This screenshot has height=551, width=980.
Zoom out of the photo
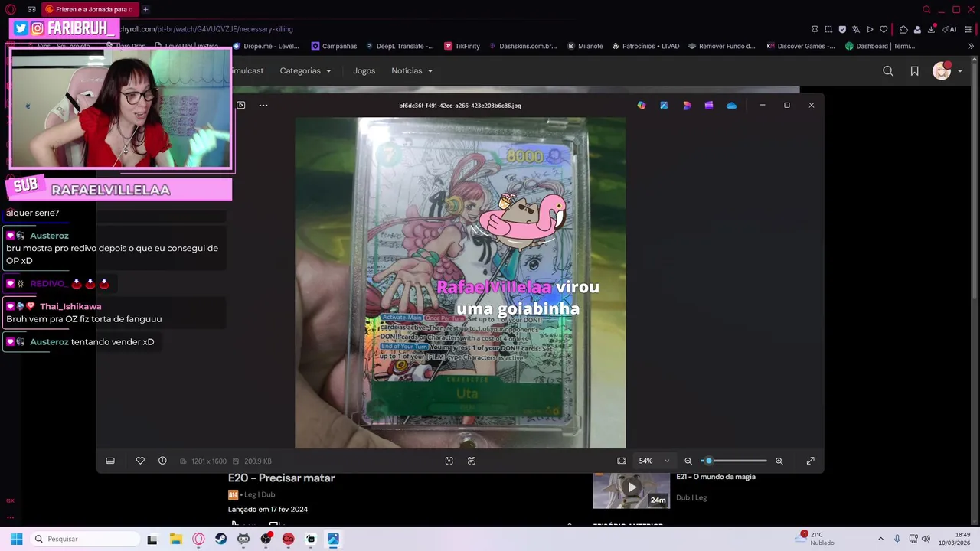coord(688,461)
